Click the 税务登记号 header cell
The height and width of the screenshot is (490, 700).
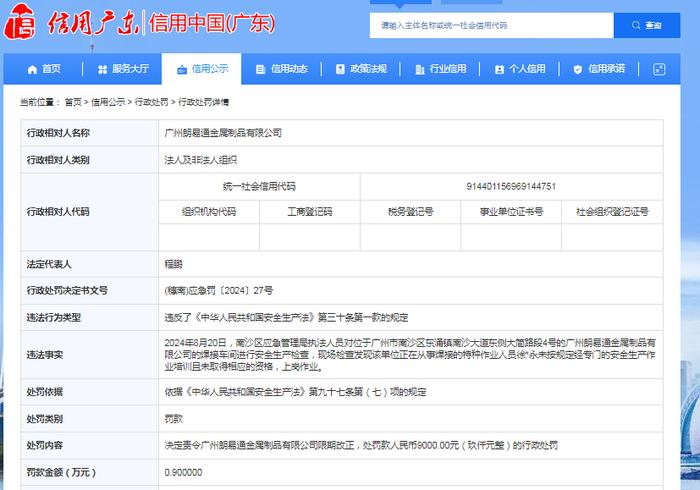coord(410,212)
